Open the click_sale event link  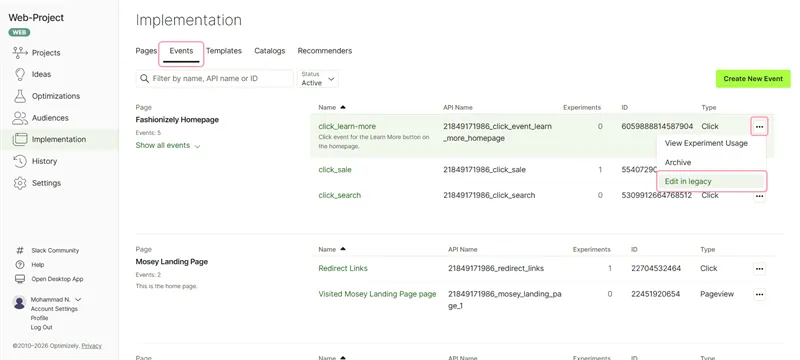coord(335,170)
